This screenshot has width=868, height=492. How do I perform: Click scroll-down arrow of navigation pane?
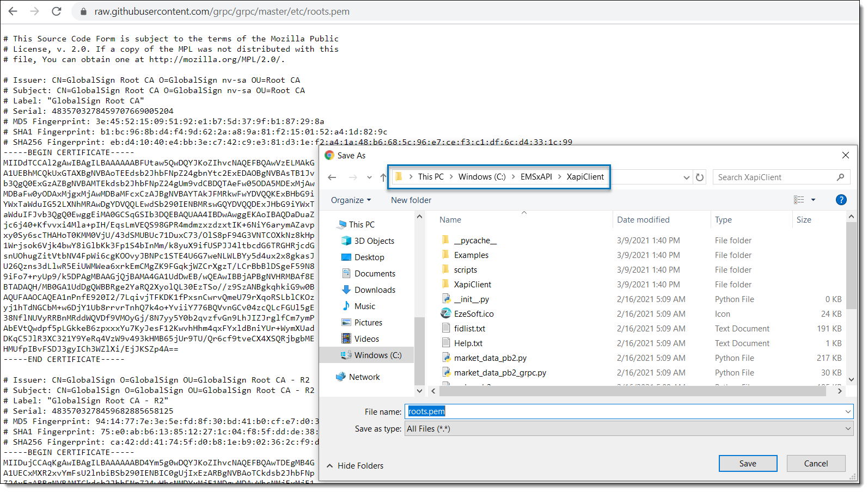click(419, 390)
